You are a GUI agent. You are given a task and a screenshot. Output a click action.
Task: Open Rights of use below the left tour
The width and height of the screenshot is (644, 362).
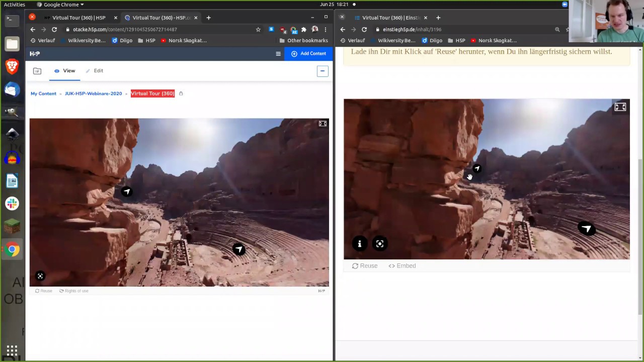73,291
